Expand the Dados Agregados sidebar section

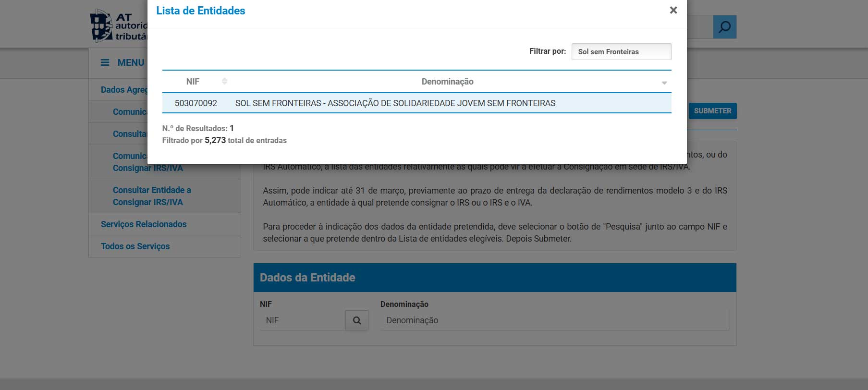[123, 90]
